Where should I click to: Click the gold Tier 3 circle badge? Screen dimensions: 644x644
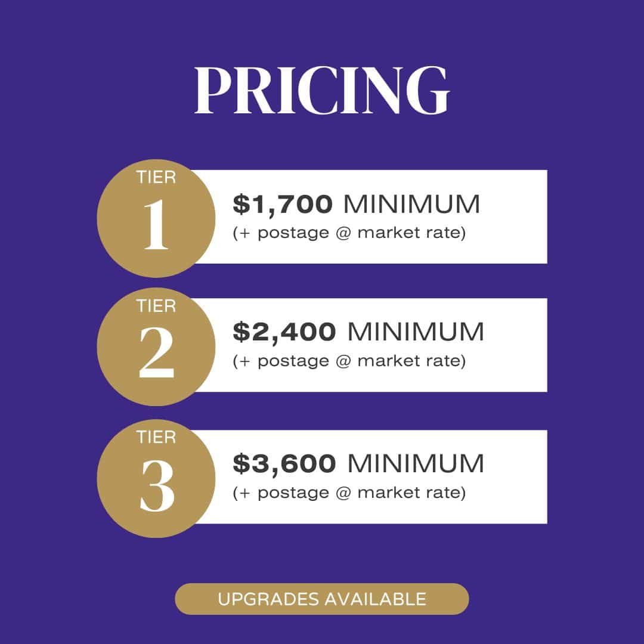[156, 478]
